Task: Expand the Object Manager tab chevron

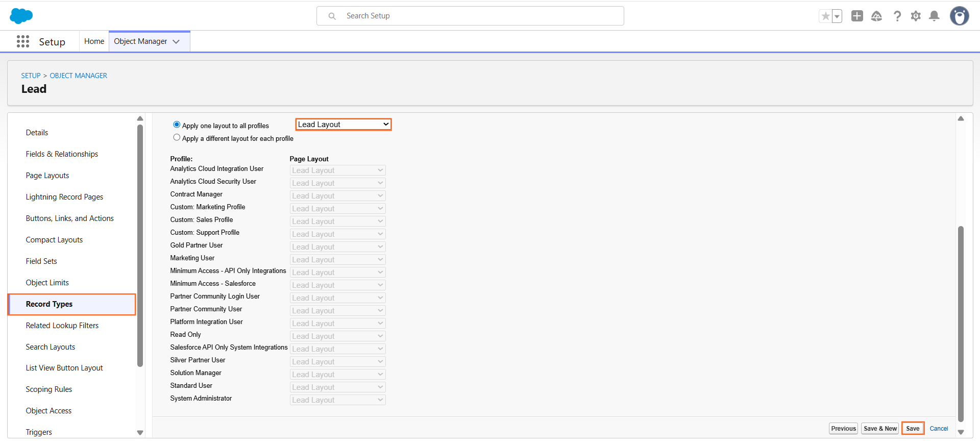Action: [176, 42]
